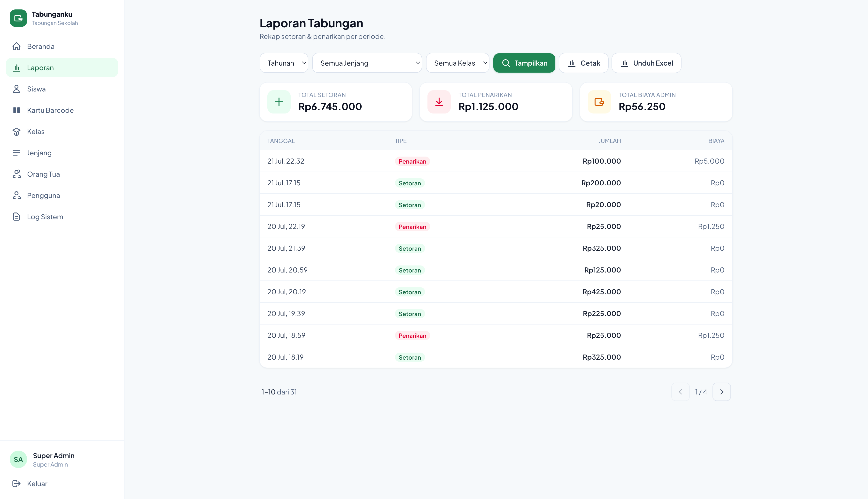Open Kartu Barcode section
Screen dimensions: 868x499
pyautogui.click(x=62, y=110)
